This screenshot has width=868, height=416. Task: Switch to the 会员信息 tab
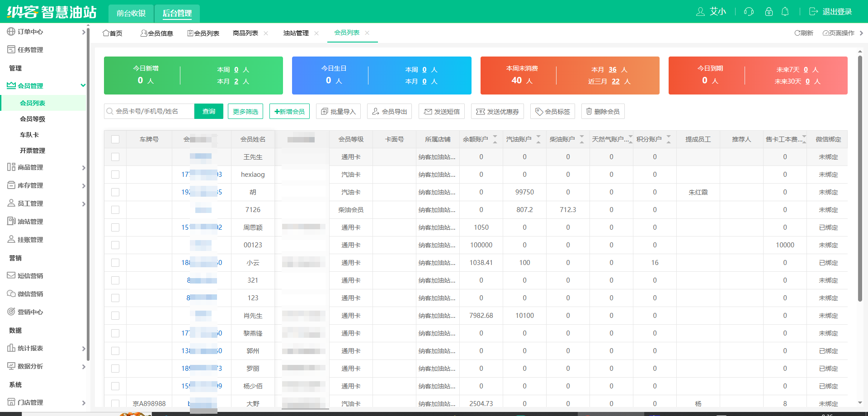click(157, 33)
